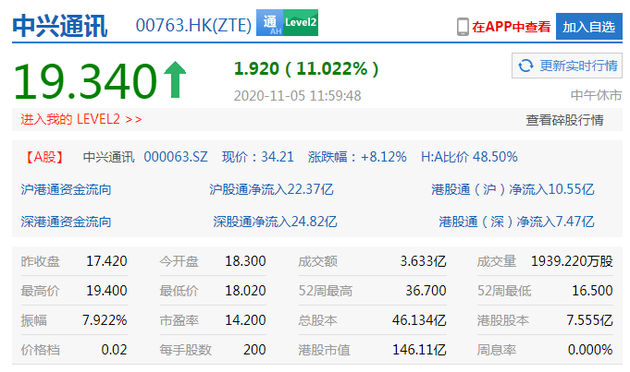The image size is (630, 372).
Task: Refresh quotes with 更新实时行情 button
Action: (567, 65)
